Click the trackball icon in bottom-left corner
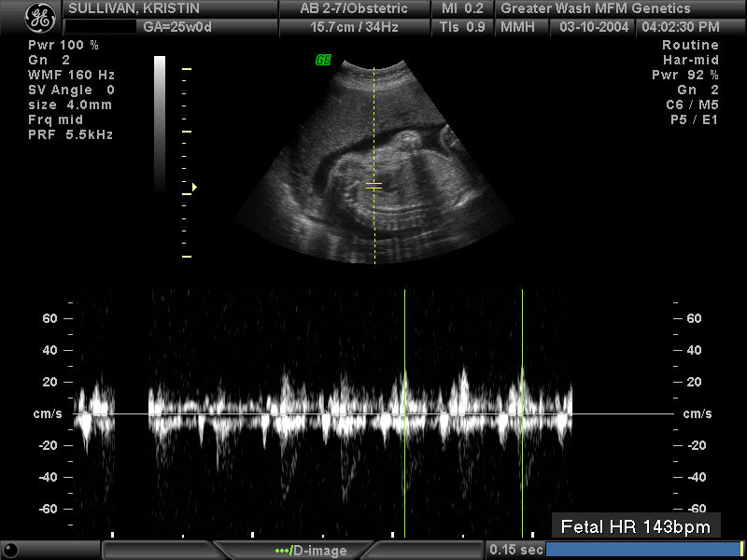This screenshot has width=747, height=560. pyautogui.click(x=9, y=550)
